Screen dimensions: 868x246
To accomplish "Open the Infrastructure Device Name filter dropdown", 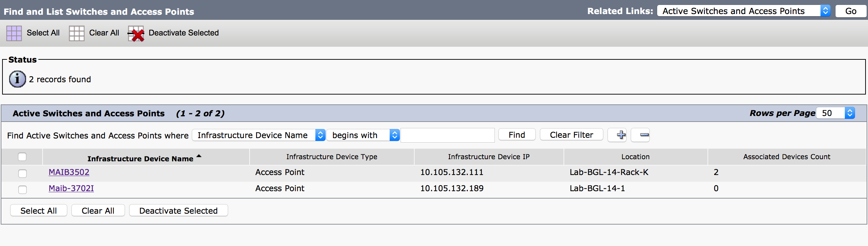I will pyautogui.click(x=258, y=135).
